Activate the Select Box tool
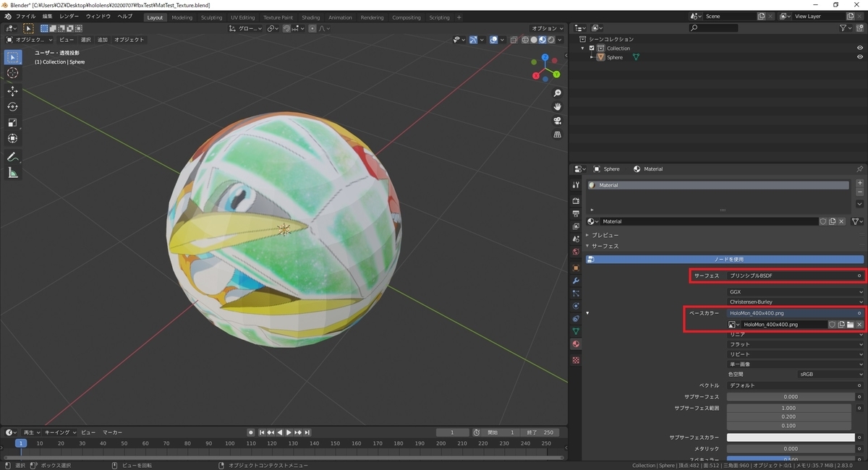This screenshot has width=868, height=470. pos(12,57)
